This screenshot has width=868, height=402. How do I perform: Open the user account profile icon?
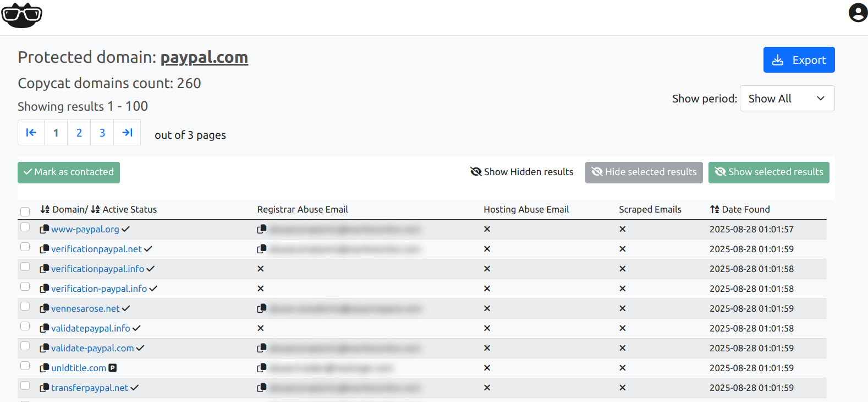coord(858,13)
